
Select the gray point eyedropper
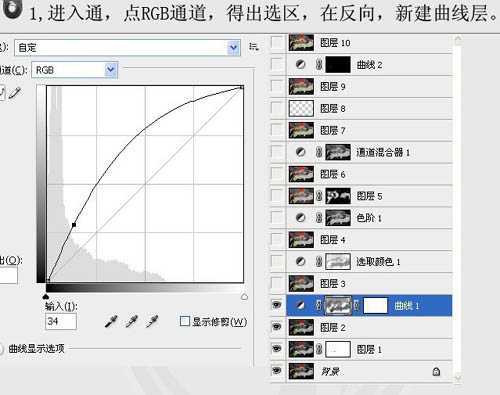pos(132,321)
